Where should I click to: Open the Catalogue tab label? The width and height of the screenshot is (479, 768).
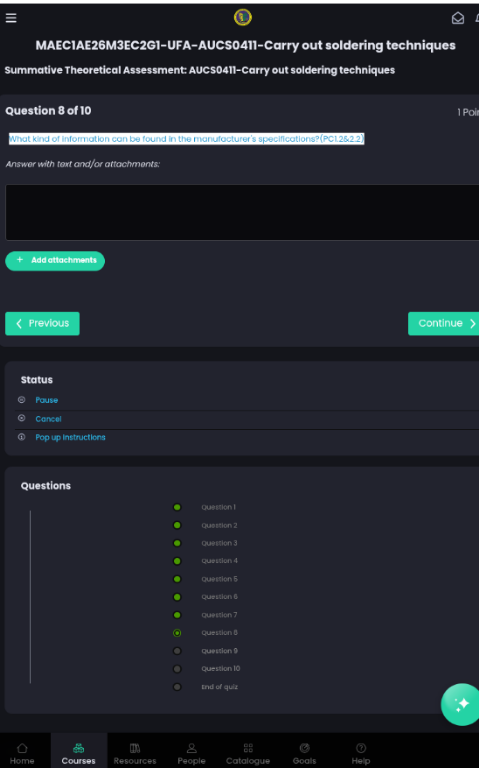tap(248, 761)
